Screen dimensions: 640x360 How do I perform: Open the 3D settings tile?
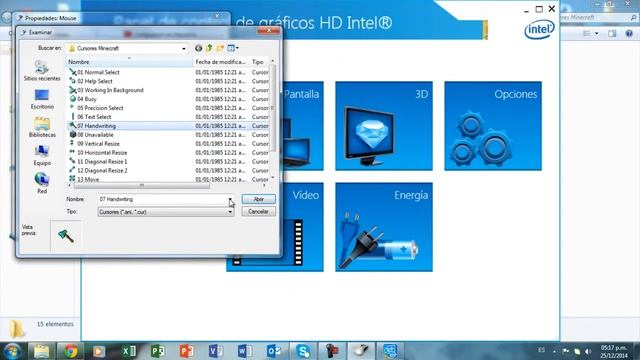[x=384, y=126]
